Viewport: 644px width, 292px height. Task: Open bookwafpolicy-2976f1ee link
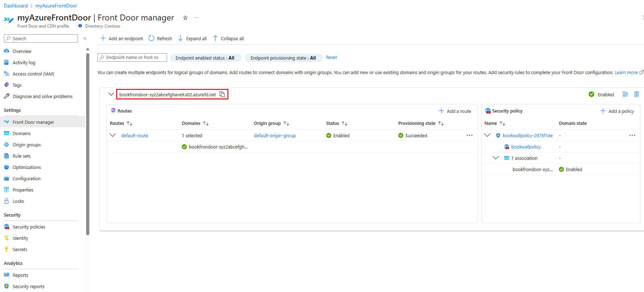527,135
